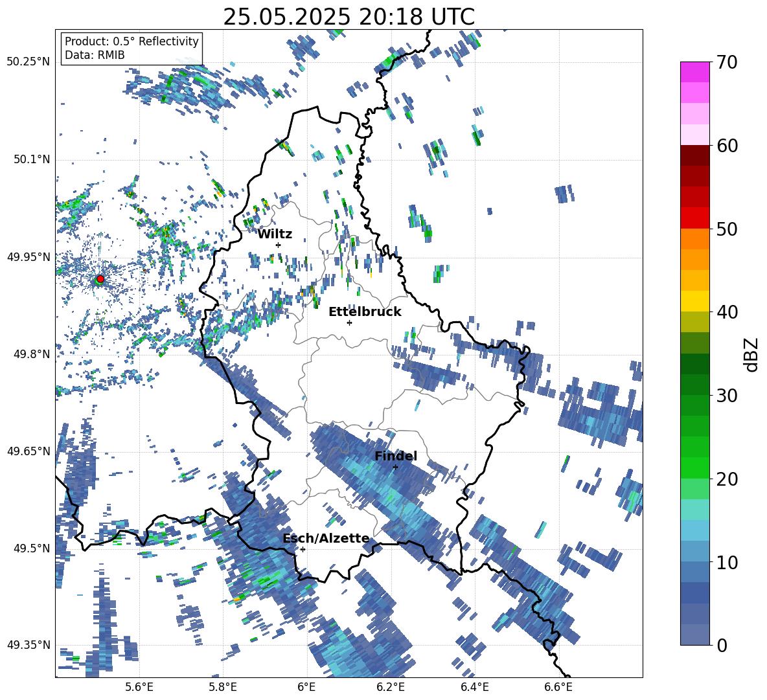Screen dimensions: 767x700
Task: Click the Esch/Alzette station cross marker
Action: pyautogui.click(x=303, y=549)
